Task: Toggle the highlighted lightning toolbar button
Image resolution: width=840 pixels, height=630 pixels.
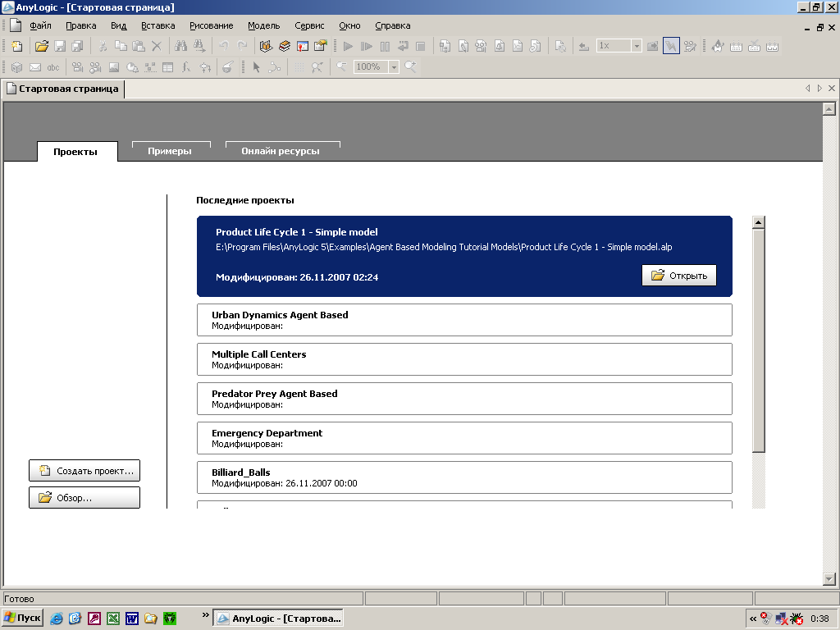Action: tap(671, 46)
